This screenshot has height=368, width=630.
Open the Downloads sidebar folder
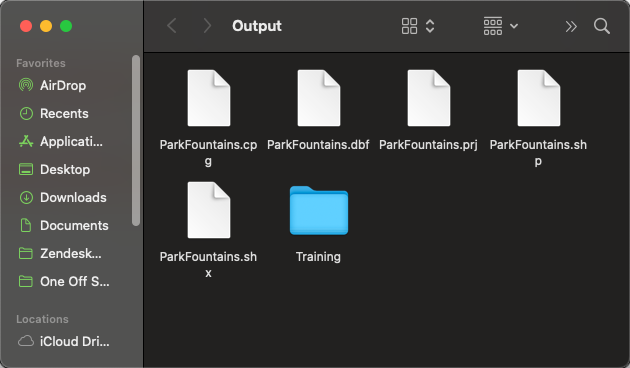point(64,197)
